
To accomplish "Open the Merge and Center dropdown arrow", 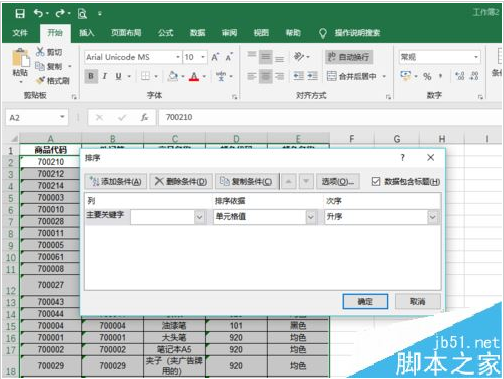I will tap(384, 76).
